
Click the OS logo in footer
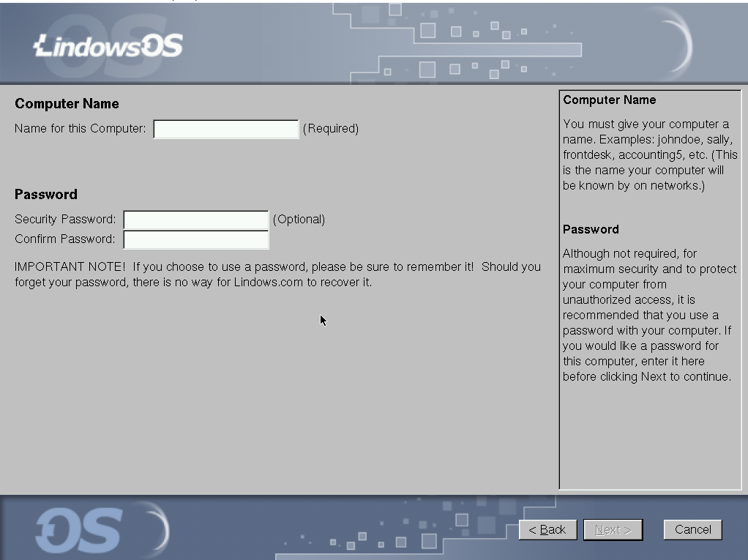[x=79, y=531]
